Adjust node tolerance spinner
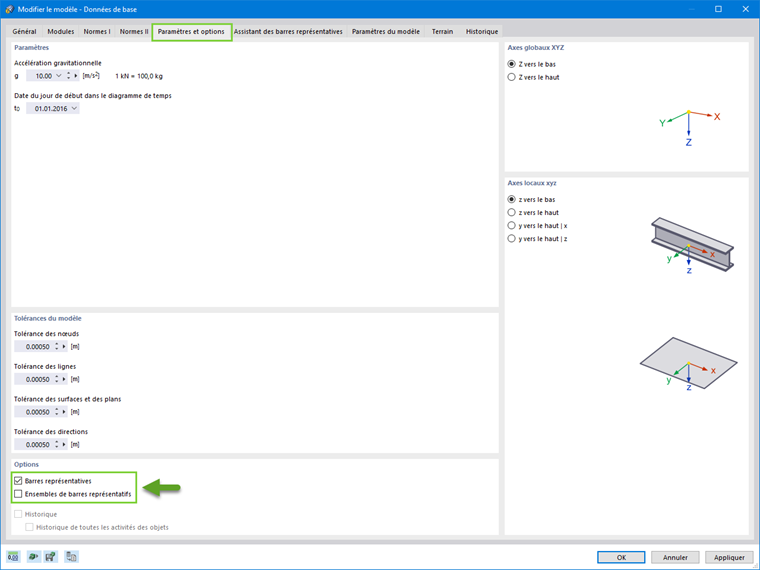This screenshot has width=760, height=570. [x=57, y=347]
